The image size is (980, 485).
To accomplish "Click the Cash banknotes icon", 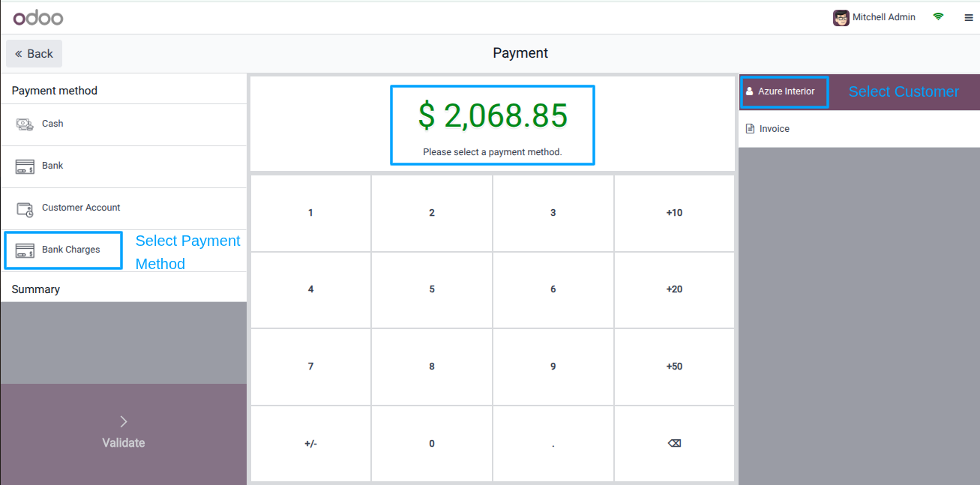I will (x=25, y=124).
